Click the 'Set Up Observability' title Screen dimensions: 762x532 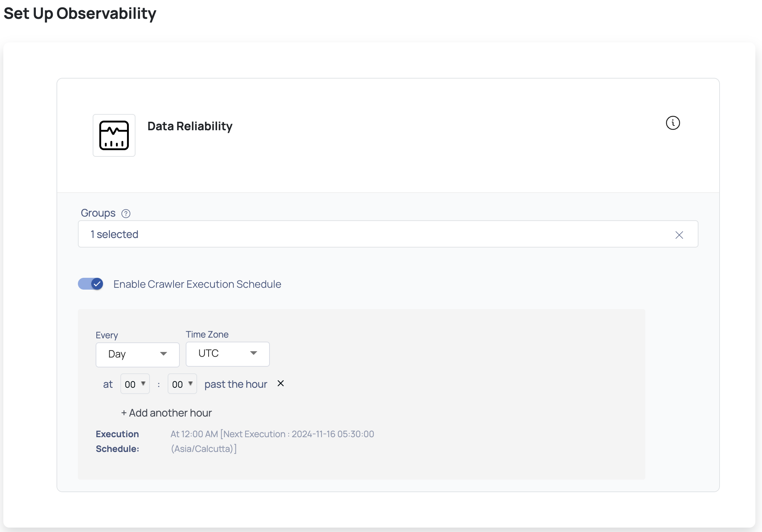(x=80, y=14)
